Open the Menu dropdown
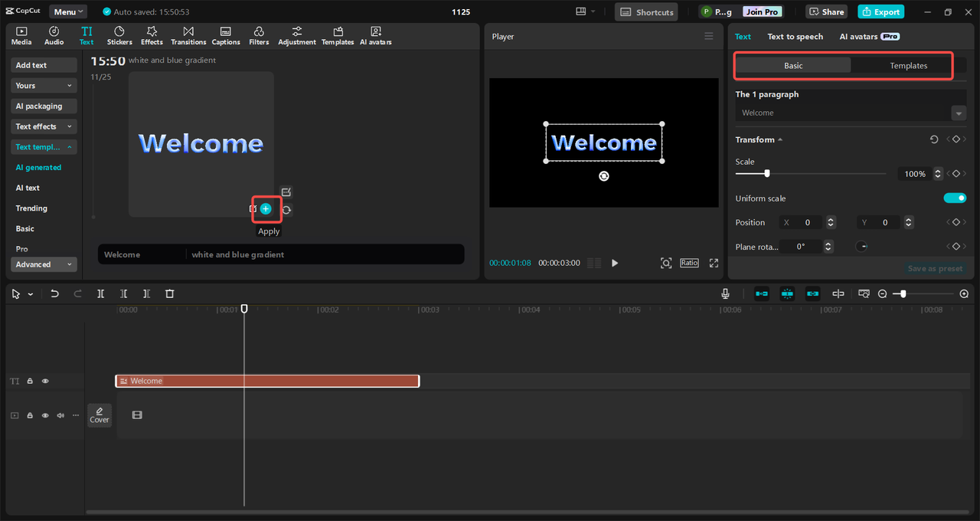 [x=68, y=11]
